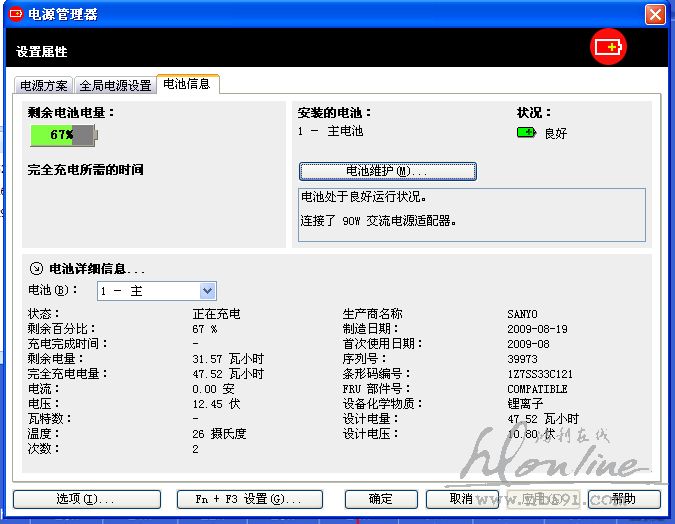This screenshot has width=675, height=524.
Task: Click the installed battery entry 1 - 主电池
Action: coord(330,131)
